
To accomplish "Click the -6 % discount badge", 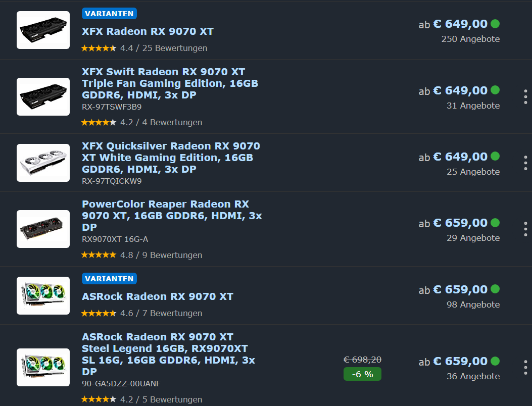I will (362, 374).
